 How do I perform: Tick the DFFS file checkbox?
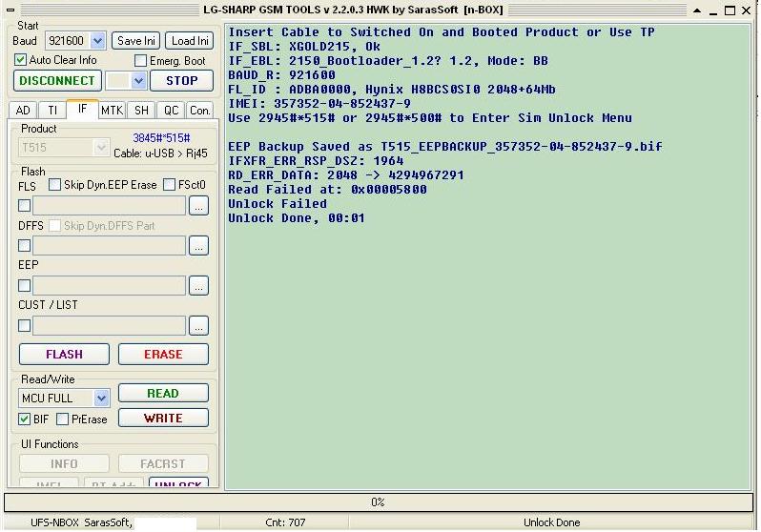(24, 246)
